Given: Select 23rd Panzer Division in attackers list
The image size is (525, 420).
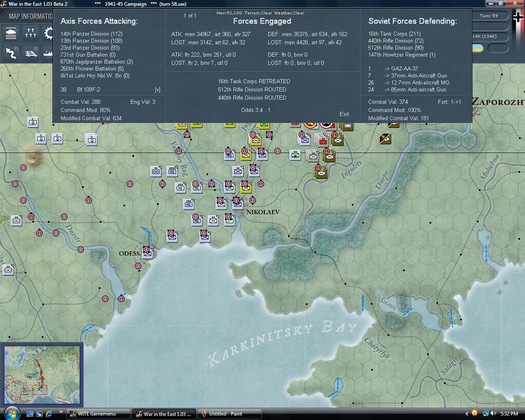Looking at the screenshot, I should [x=90, y=48].
